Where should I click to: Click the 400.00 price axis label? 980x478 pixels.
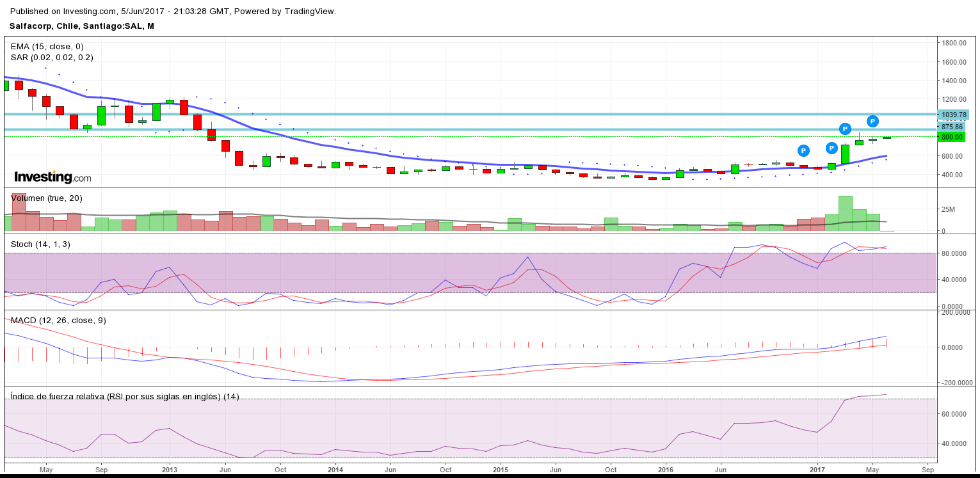click(952, 175)
